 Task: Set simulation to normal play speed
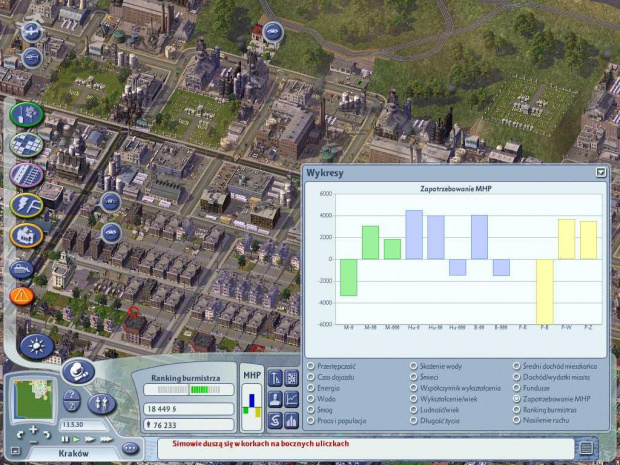(x=76, y=439)
